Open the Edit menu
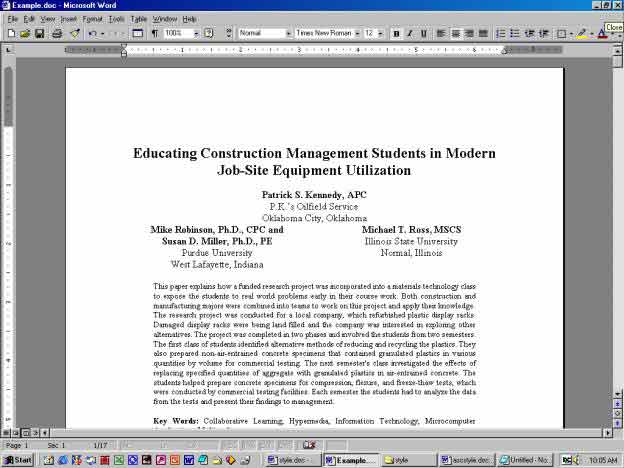 click(x=29, y=19)
